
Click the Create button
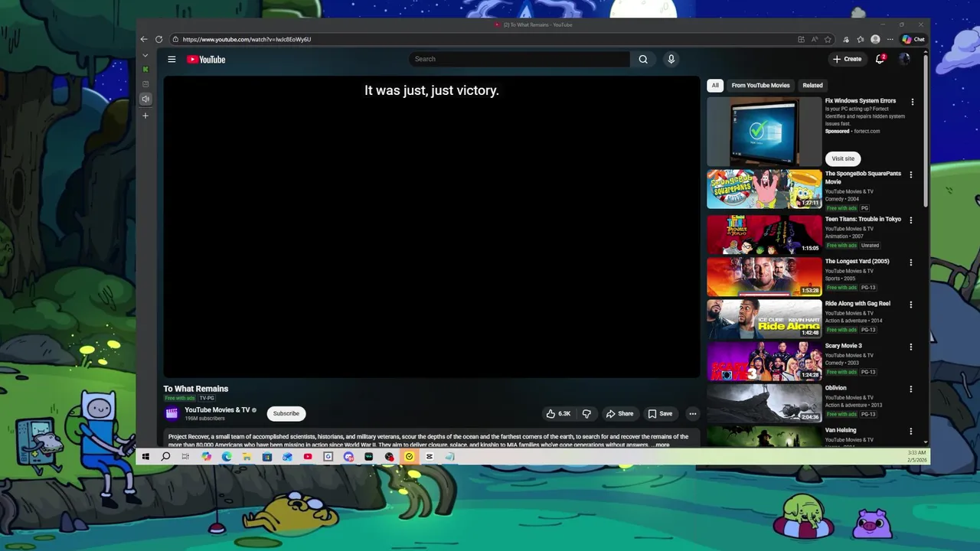[847, 59]
